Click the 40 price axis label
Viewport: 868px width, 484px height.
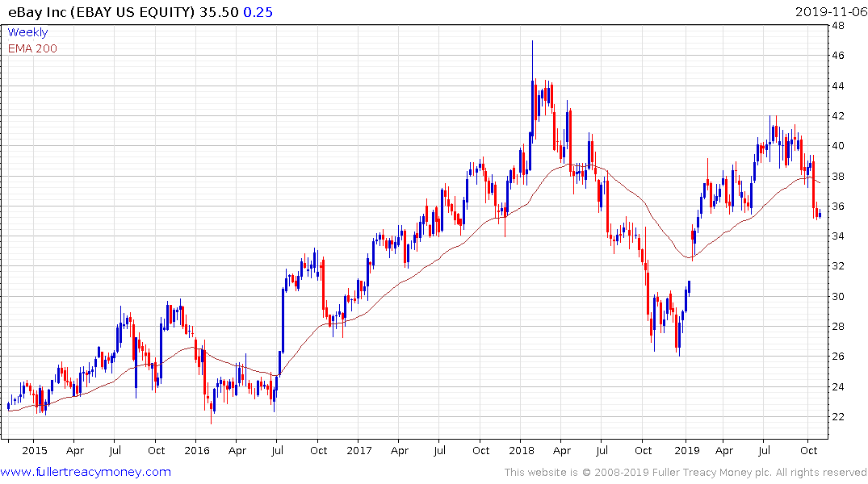coord(837,146)
